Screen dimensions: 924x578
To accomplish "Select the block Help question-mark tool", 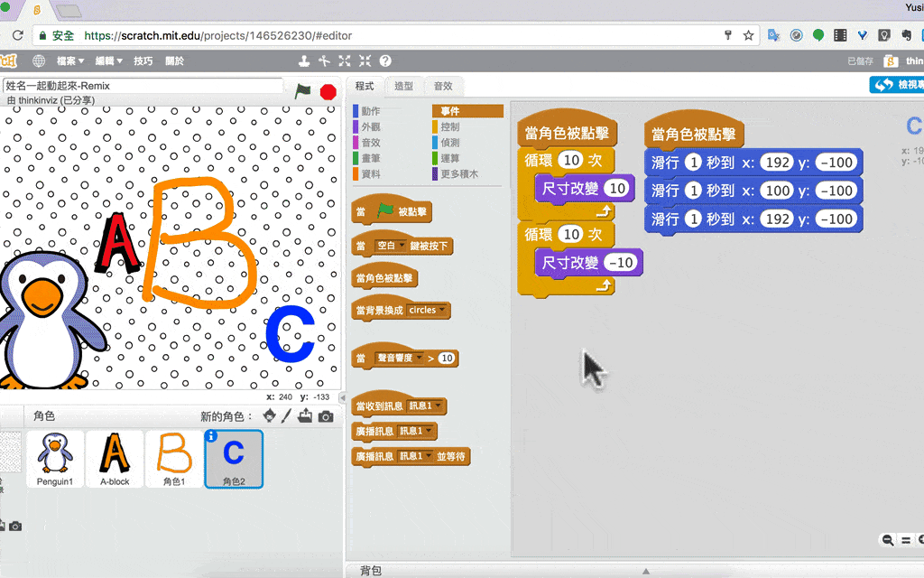I will (x=385, y=61).
